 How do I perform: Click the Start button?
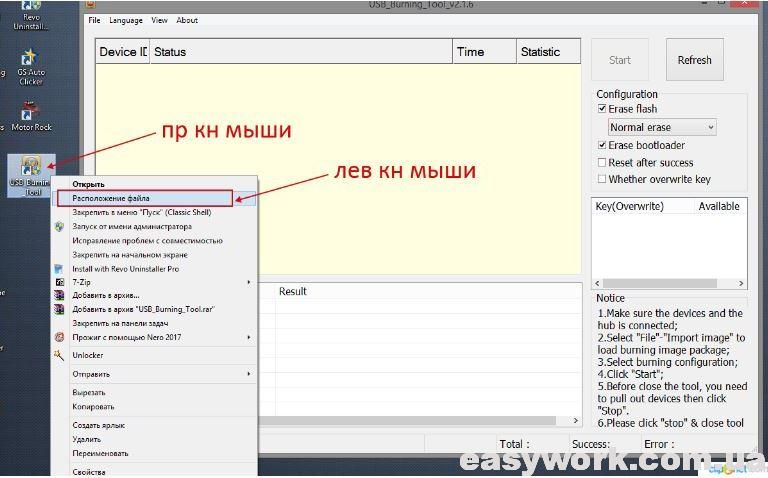[620, 60]
